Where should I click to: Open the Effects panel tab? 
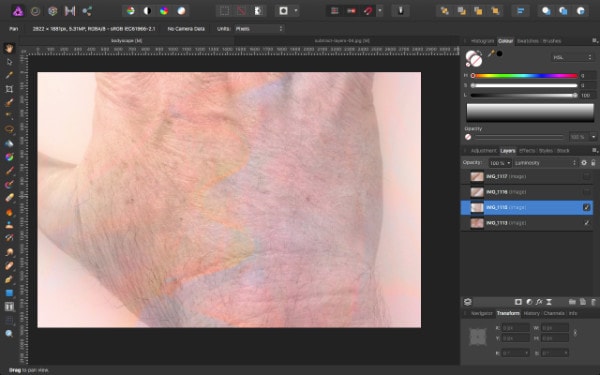pos(527,151)
